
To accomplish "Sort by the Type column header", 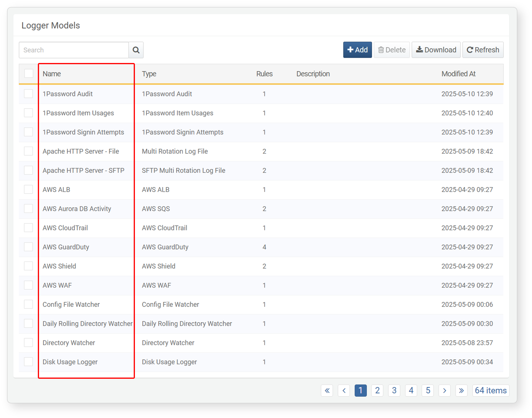I will pyautogui.click(x=149, y=74).
